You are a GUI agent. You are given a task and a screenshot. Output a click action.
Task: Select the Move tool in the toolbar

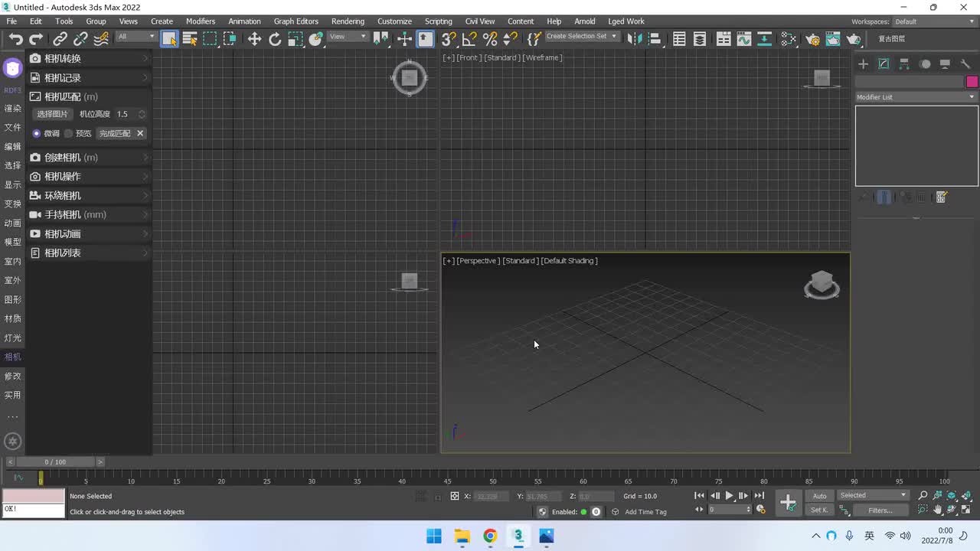click(x=254, y=39)
